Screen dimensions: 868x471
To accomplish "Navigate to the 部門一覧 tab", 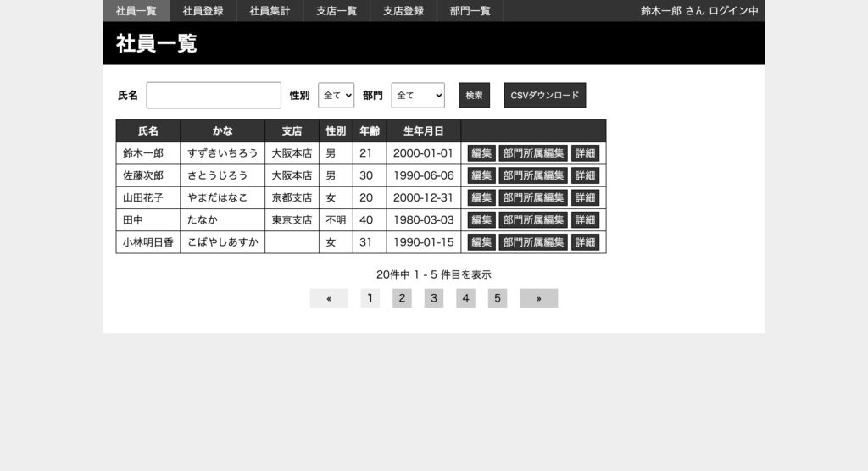I will (470, 11).
